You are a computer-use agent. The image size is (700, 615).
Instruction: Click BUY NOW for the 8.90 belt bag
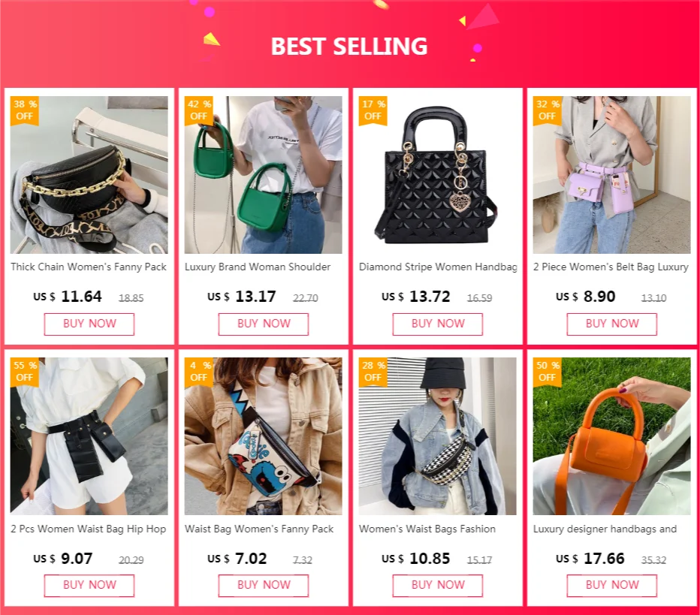(611, 324)
